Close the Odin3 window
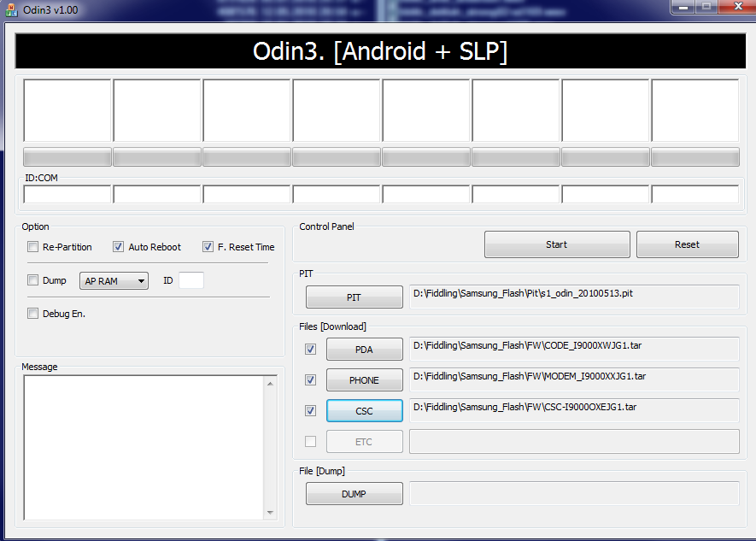 click(x=737, y=7)
